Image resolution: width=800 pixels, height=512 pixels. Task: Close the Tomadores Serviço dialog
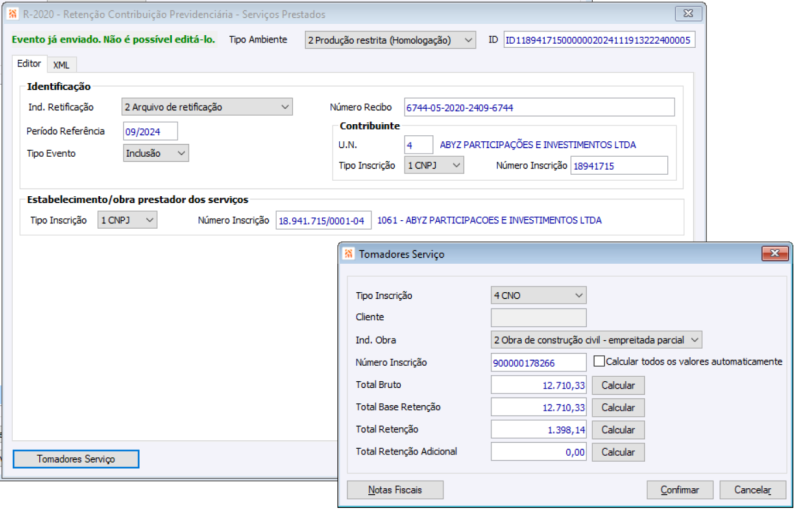pos(774,253)
